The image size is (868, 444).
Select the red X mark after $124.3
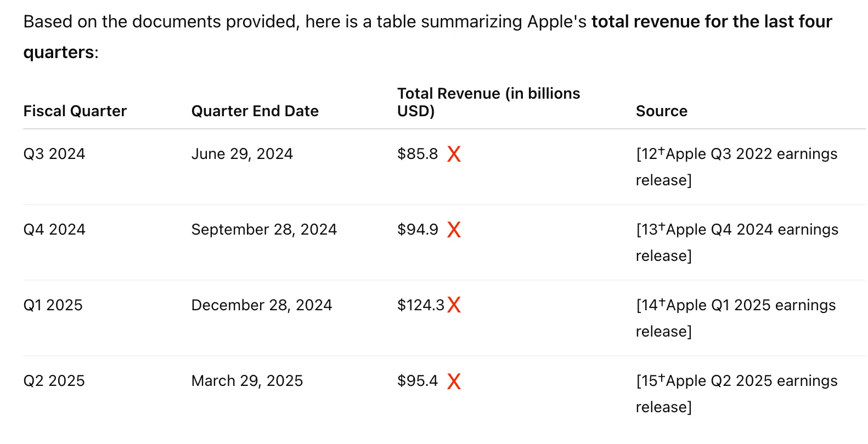(454, 305)
